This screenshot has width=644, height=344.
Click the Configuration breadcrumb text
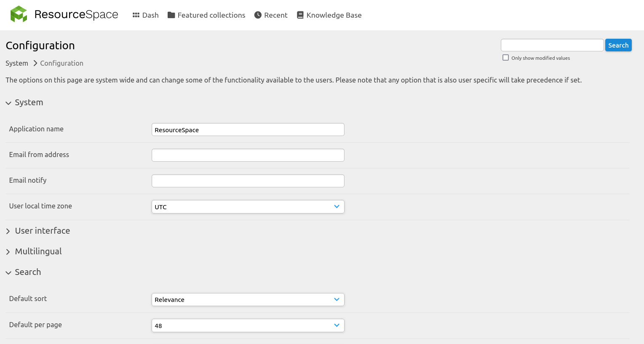[x=61, y=63]
